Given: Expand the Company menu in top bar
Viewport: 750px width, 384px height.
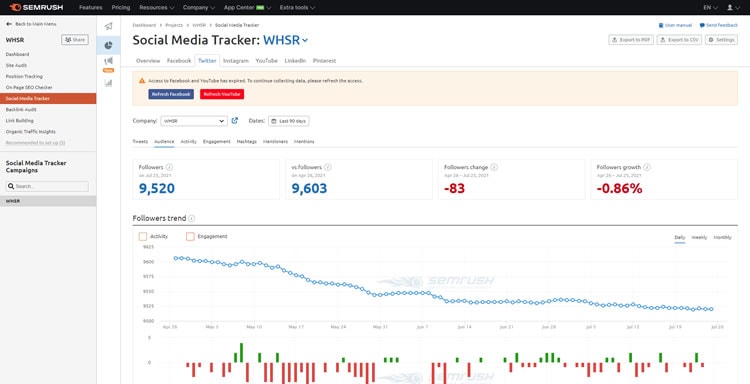Looking at the screenshot, I should [199, 8].
